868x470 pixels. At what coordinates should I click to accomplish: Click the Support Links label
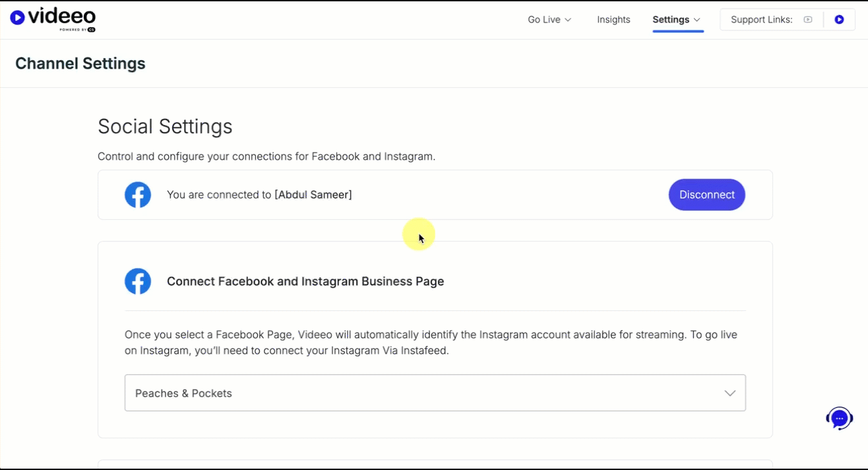click(761, 20)
